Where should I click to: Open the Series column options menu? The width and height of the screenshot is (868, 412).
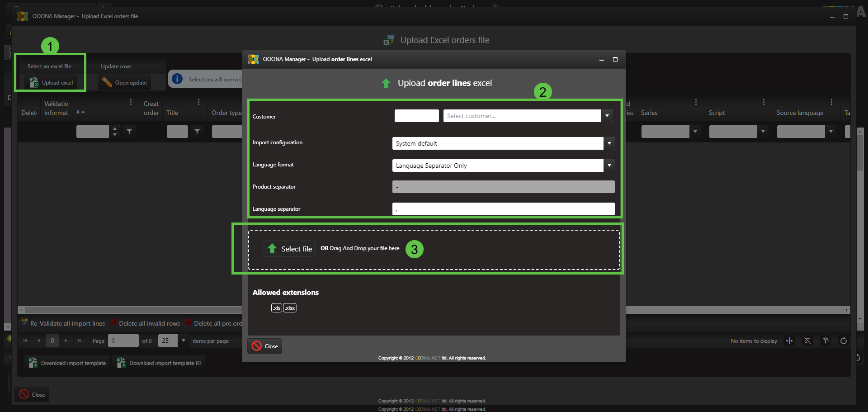point(696,102)
